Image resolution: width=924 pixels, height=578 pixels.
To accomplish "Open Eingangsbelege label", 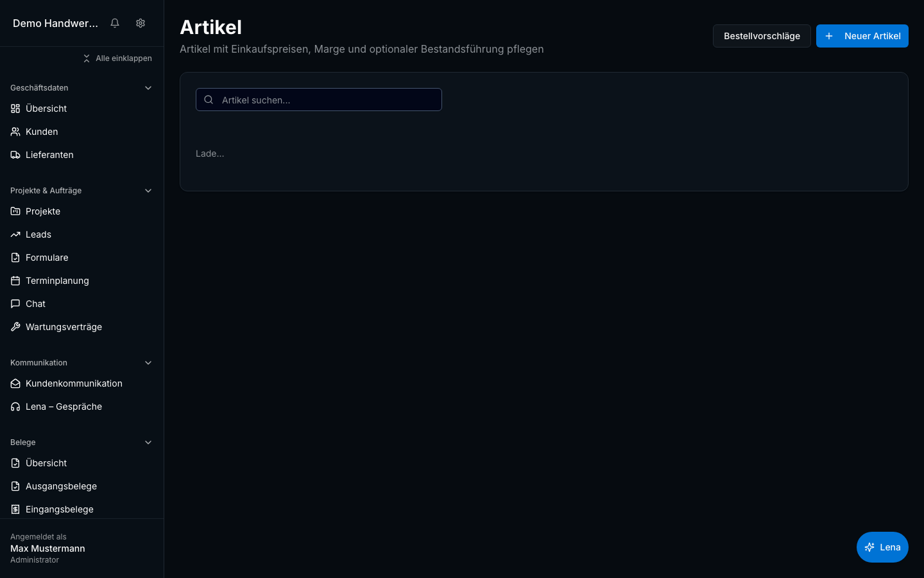I will pos(60,509).
